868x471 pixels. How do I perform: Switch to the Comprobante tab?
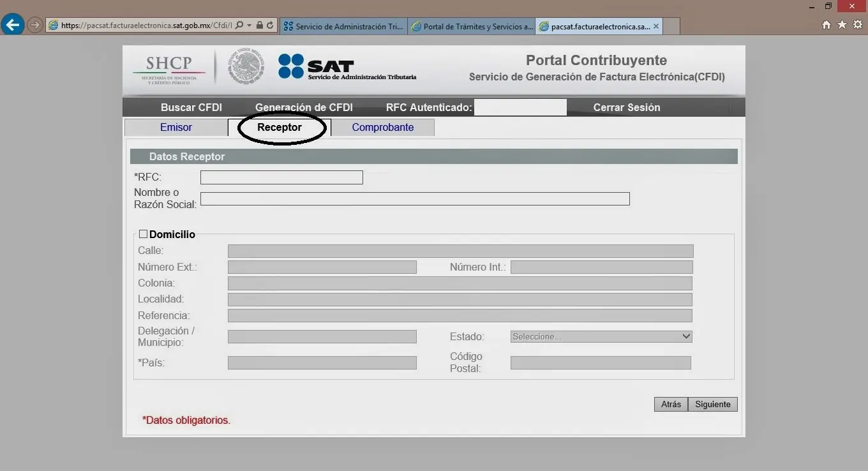coord(383,127)
